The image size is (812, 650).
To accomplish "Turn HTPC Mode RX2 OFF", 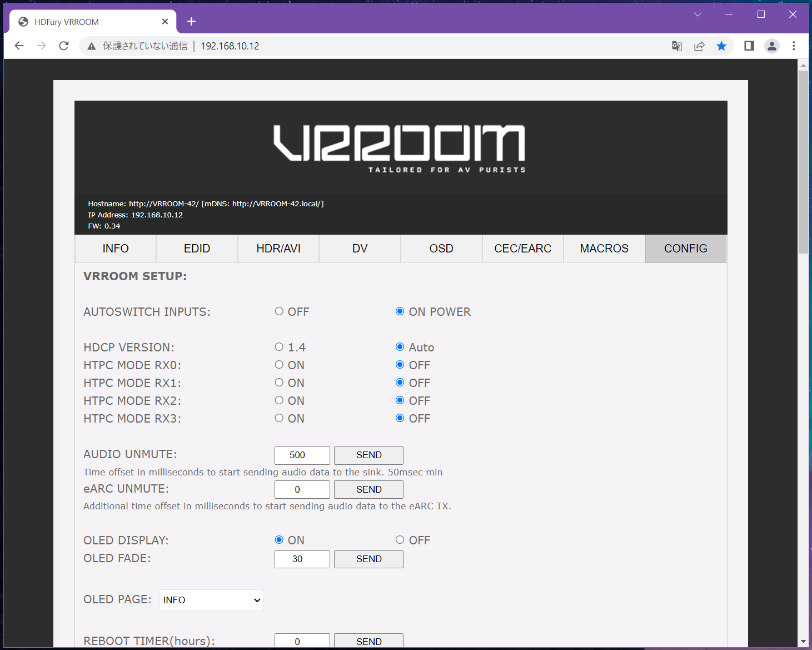I will click(x=400, y=400).
